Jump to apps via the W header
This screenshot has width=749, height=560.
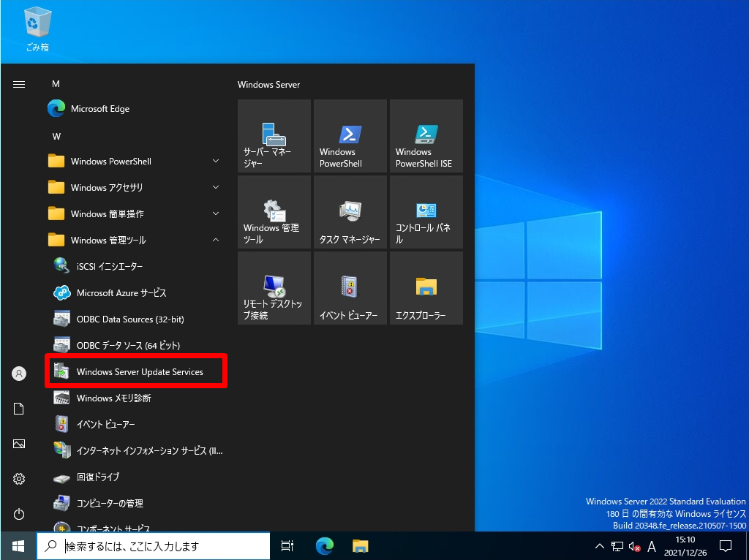click(56, 137)
